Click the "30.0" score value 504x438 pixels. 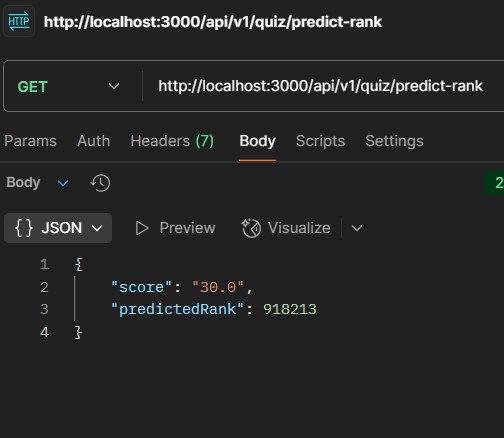(x=218, y=287)
